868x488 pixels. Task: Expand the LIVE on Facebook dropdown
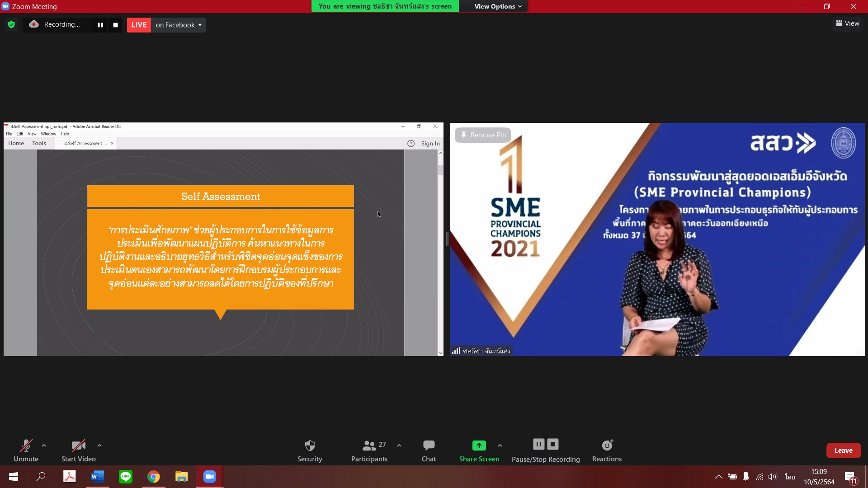click(200, 25)
